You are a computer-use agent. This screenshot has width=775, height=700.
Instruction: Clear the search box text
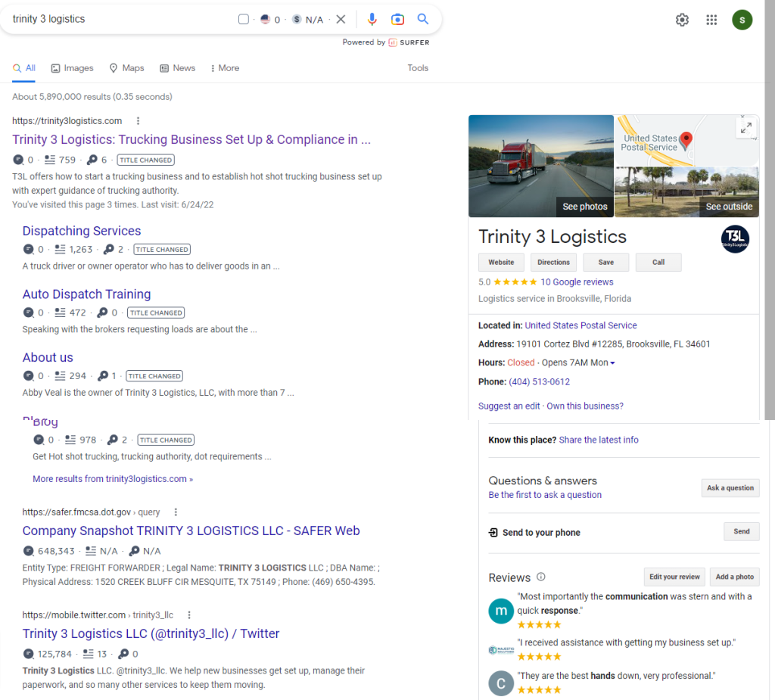(x=341, y=20)
